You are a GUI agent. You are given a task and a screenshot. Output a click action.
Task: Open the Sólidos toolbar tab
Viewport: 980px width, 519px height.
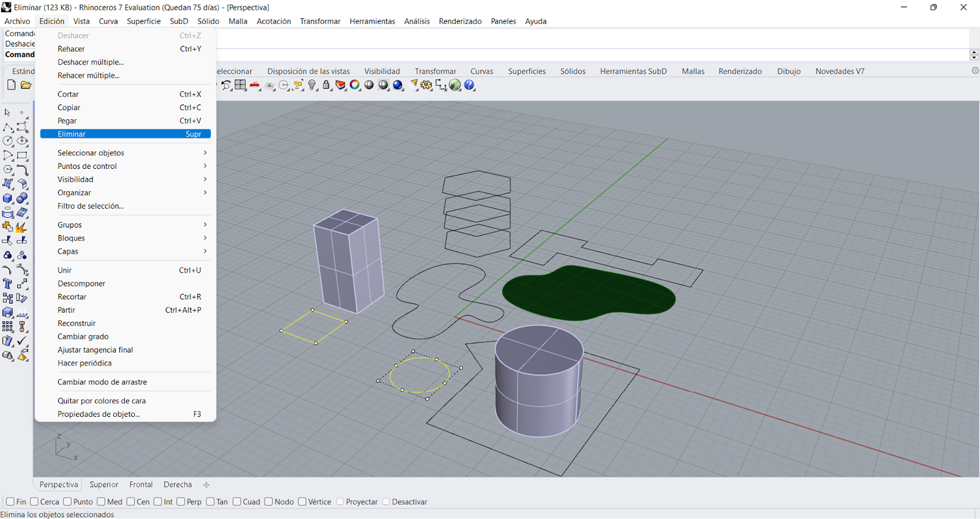(x=572, y=72)
